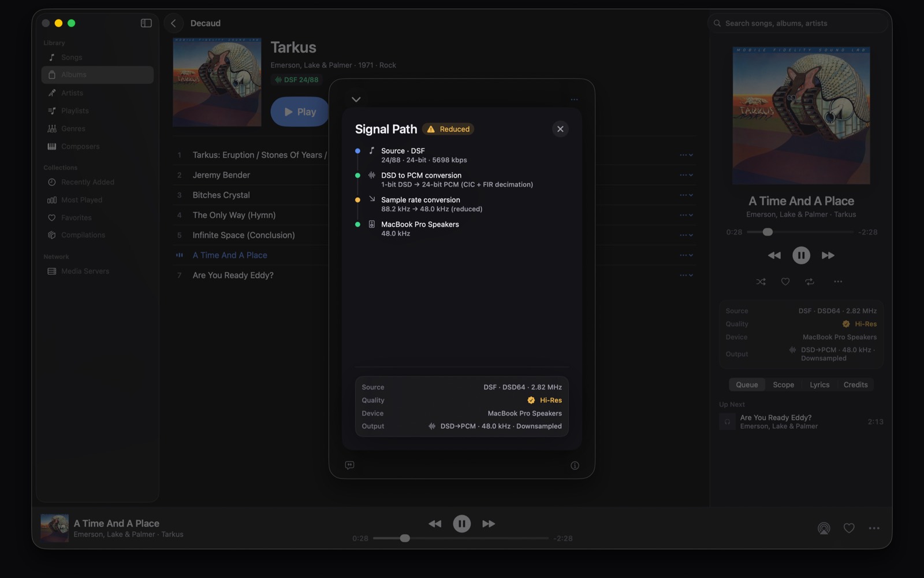The width and height of the screenshot is (924, 578).
Task: Toggle the sidebar visibility icon
Action: [x=146, y=23]
